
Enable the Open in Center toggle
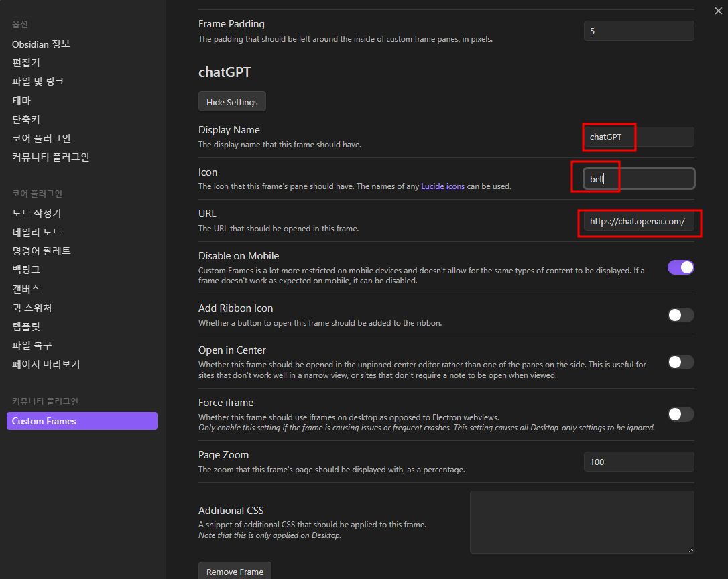[x=680, y=362]
